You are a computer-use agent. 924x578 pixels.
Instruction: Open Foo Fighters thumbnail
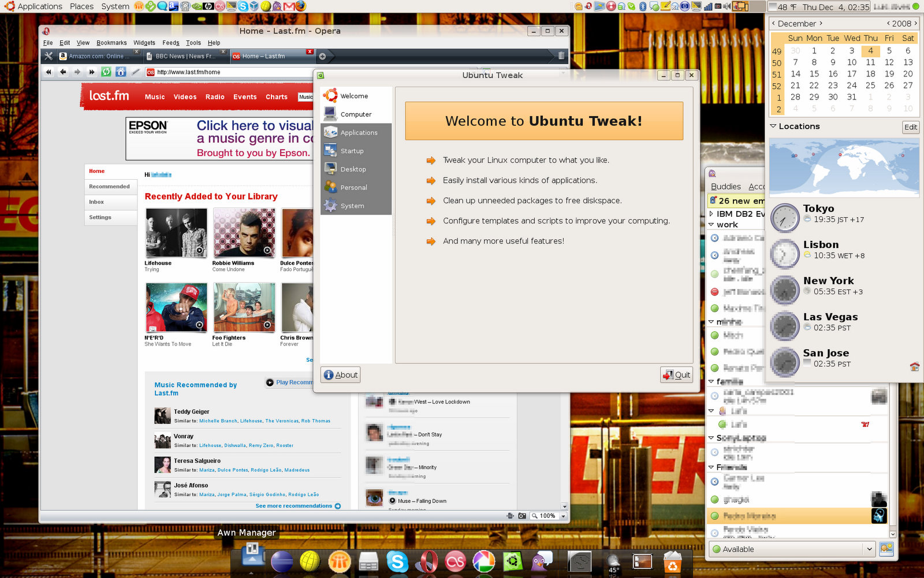point(244,307)
